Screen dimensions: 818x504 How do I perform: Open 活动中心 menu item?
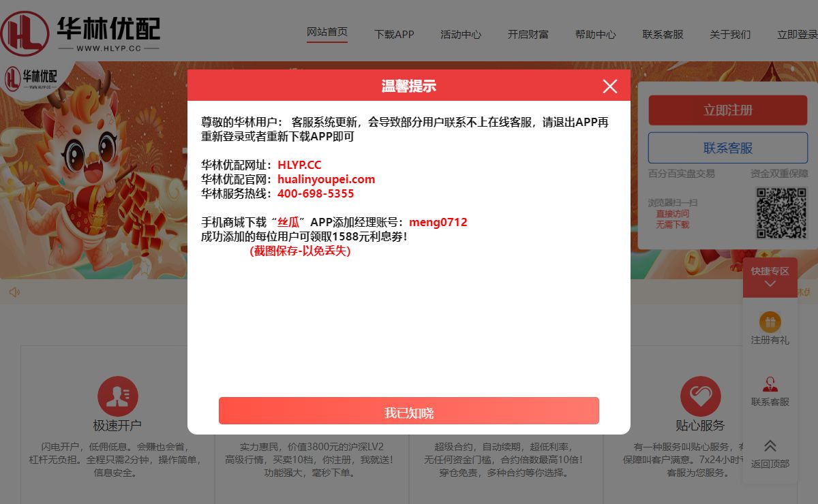[461, 34]
